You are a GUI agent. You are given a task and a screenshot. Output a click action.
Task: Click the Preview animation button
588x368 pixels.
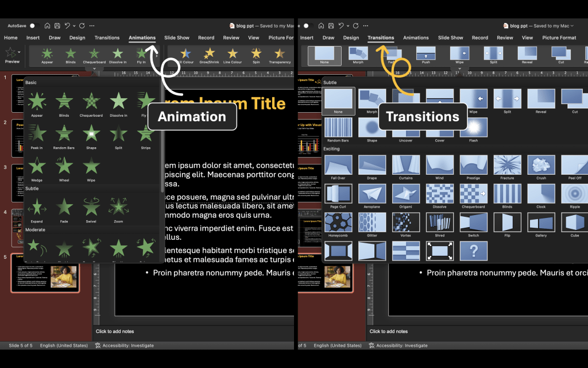pos(11,55)
